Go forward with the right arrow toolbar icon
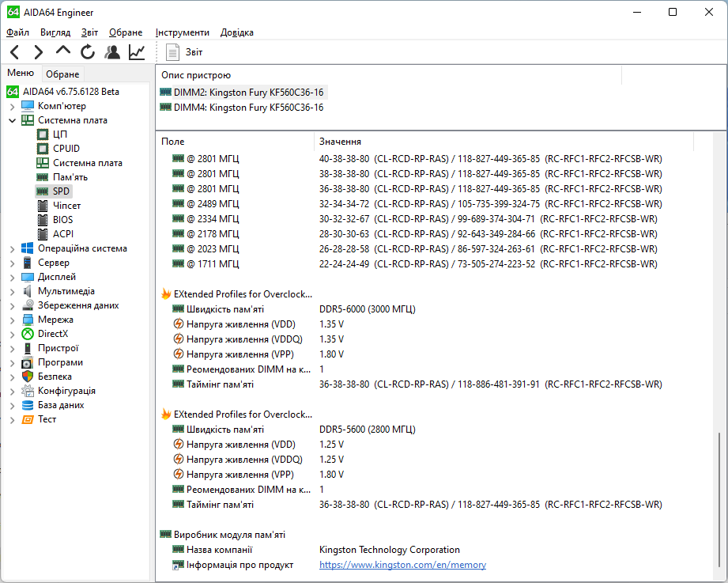This screenshot has height=583, width=728. coord(39,52)
